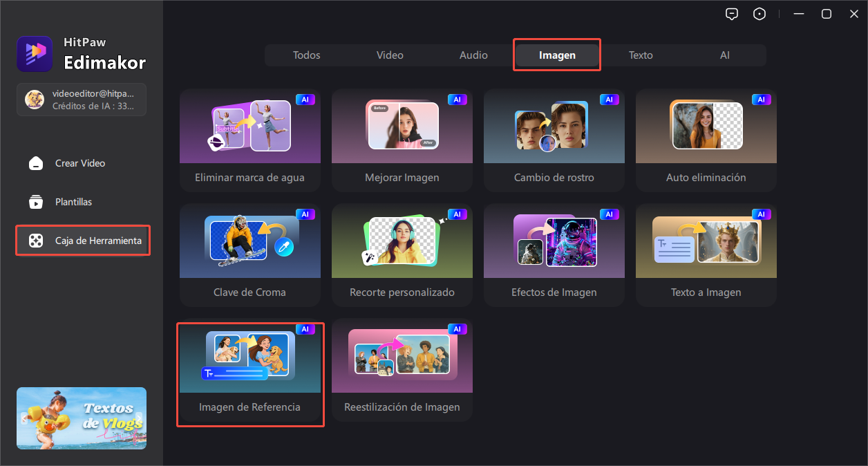
Task: Switch to the Todos tab
Action: click(x=306, y=55)
